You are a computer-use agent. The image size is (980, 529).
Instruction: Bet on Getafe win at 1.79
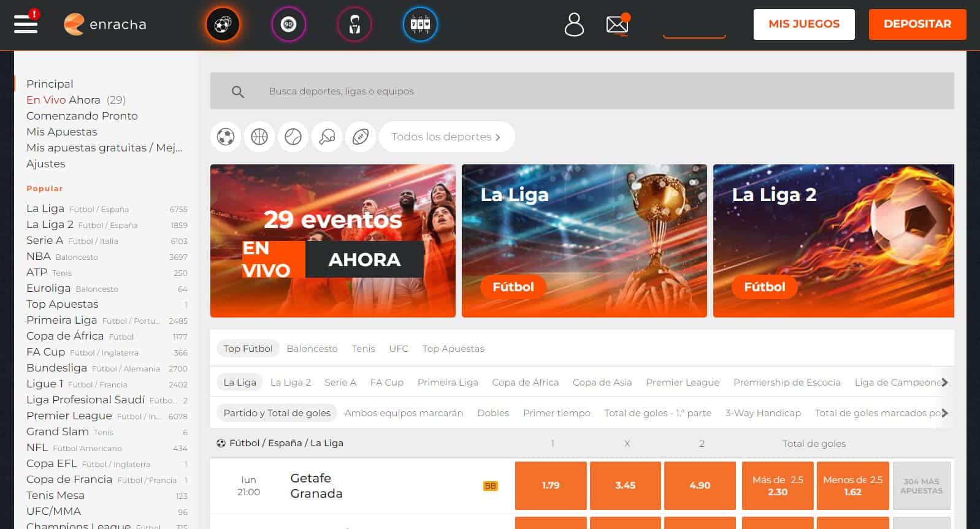[x=551, y=485]
